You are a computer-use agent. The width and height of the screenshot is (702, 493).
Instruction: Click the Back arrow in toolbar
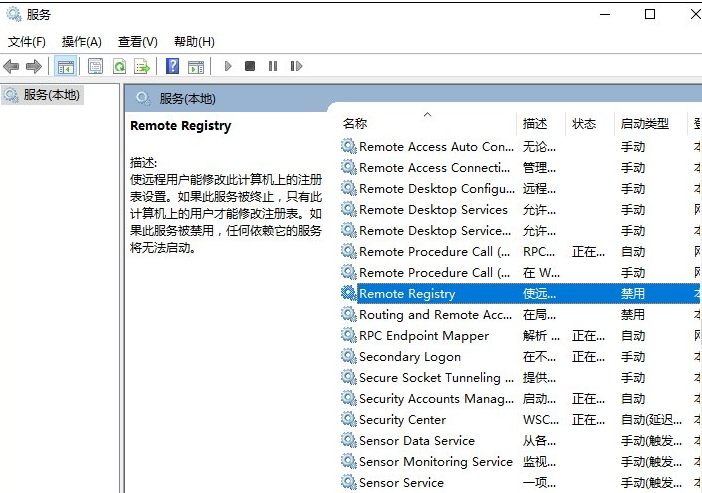click(11, 67)
